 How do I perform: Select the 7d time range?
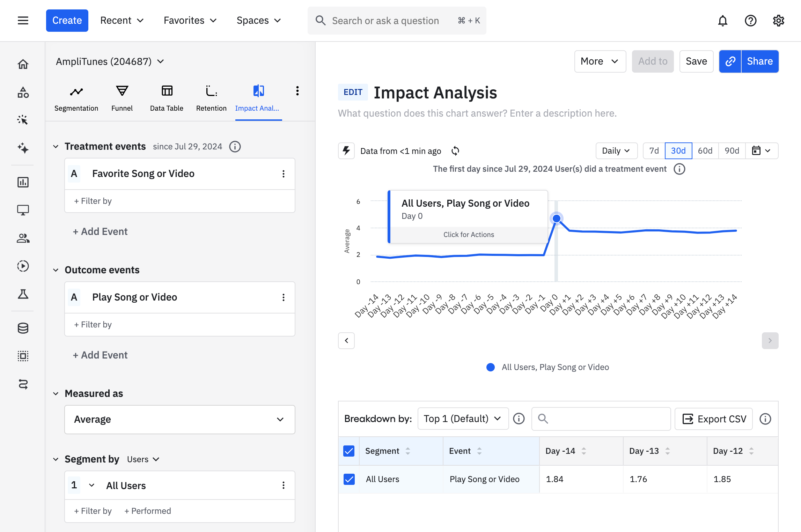pyautogui.click(x=654, y=151)
